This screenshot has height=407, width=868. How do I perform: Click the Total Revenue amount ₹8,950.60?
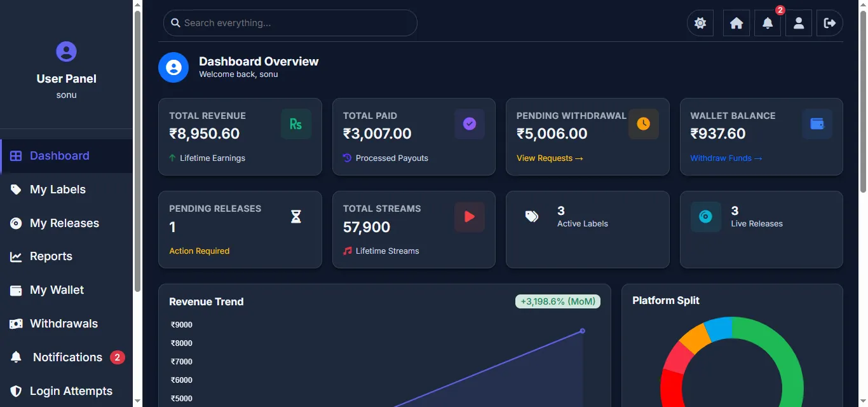coord(204,134)
